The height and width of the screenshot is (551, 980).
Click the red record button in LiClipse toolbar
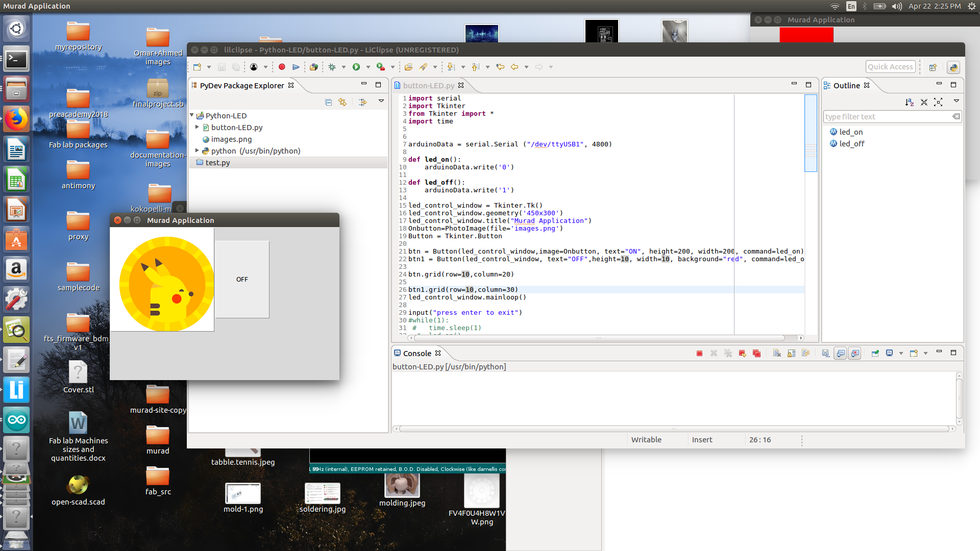pos(282,67)
